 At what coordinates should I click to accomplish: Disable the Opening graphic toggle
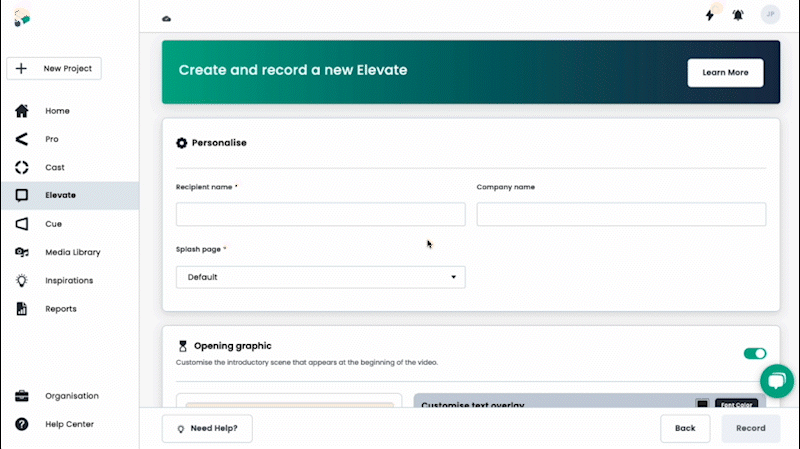click(754, 353)
